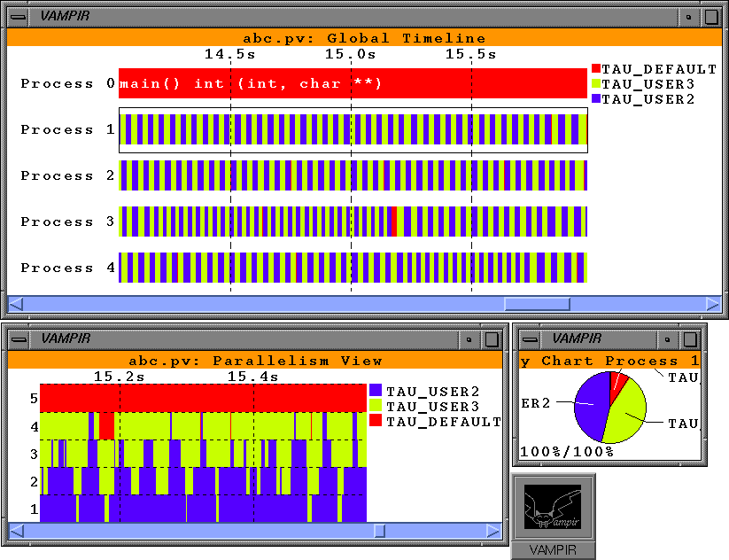This screenshot has width=729, height=560.
Task: Click the "Process 0" row label
Action: point(68,83)
